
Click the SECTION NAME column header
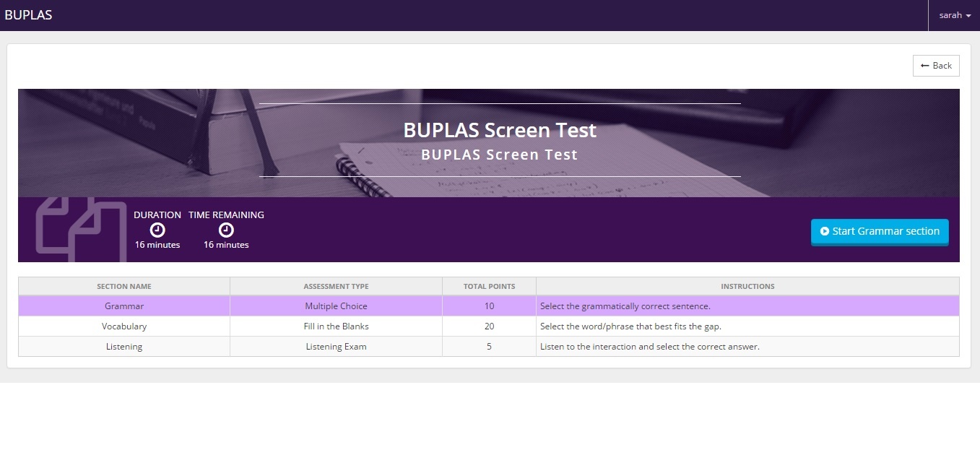[x=123, y=286]
